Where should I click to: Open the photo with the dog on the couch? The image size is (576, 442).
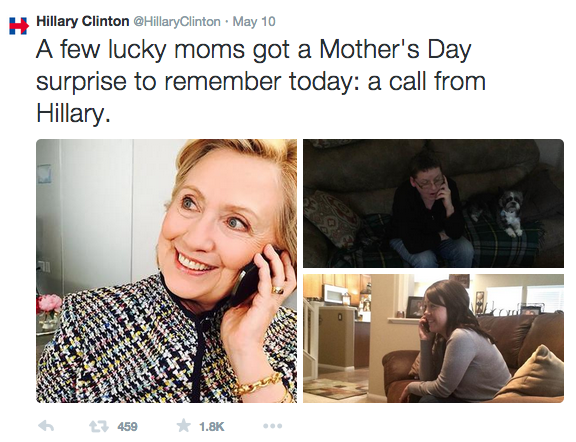[433, 203]
